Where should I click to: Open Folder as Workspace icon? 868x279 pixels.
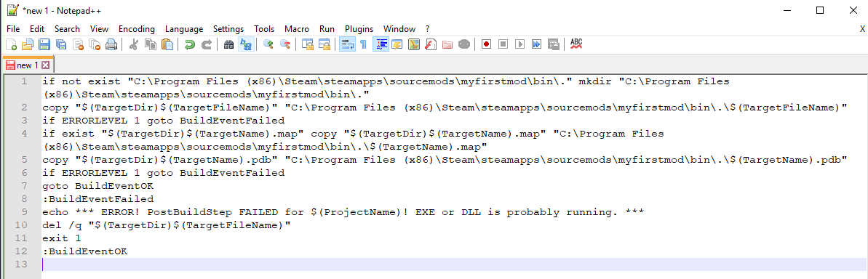pos(447,45)
